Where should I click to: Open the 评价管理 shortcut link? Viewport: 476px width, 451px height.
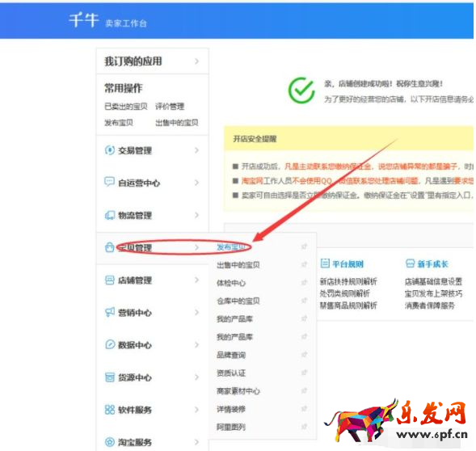click(170, 107)
